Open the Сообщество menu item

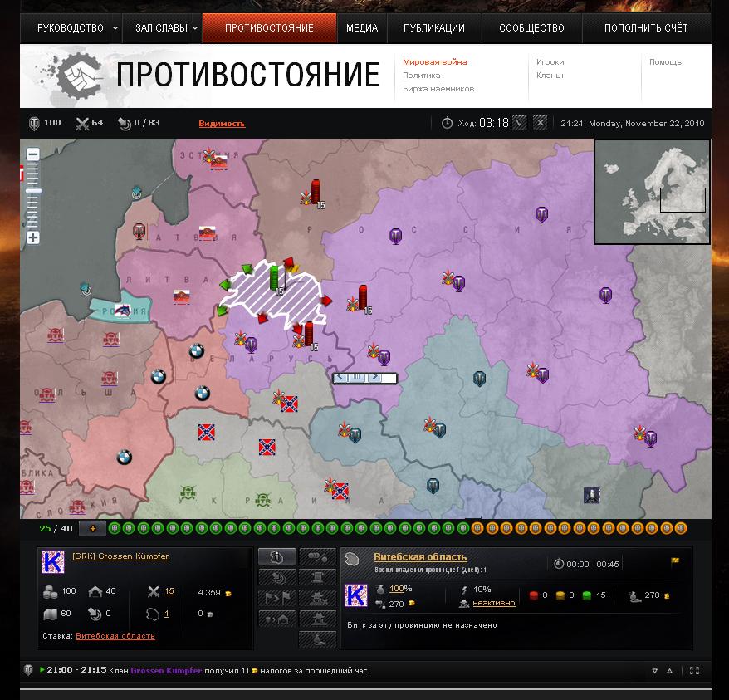point(531,28)
